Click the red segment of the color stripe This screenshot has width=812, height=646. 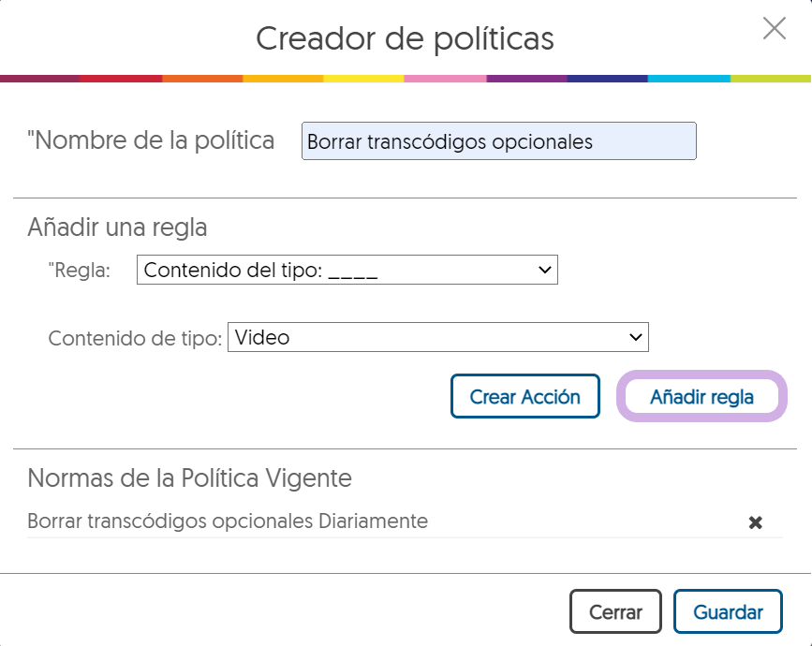pyautogui.click(x=121, y=79)
